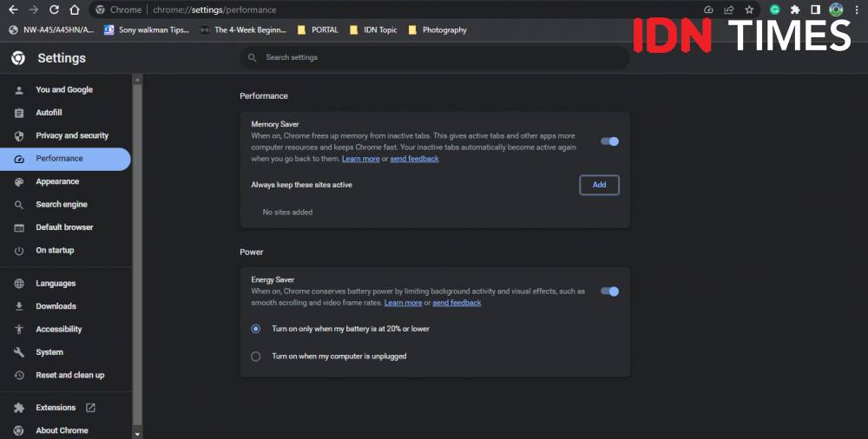
Task: Open Default browser settings
Action: 65,227
